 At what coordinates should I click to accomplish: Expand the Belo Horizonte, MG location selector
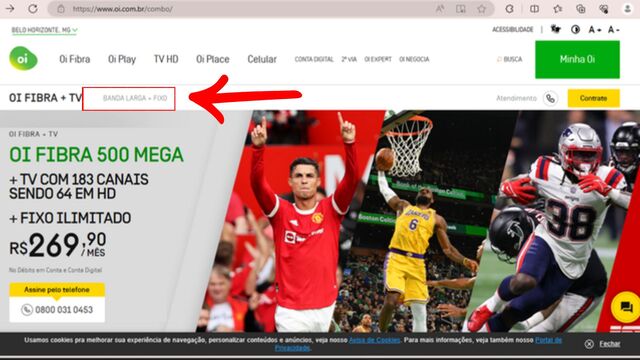point(44,30)
